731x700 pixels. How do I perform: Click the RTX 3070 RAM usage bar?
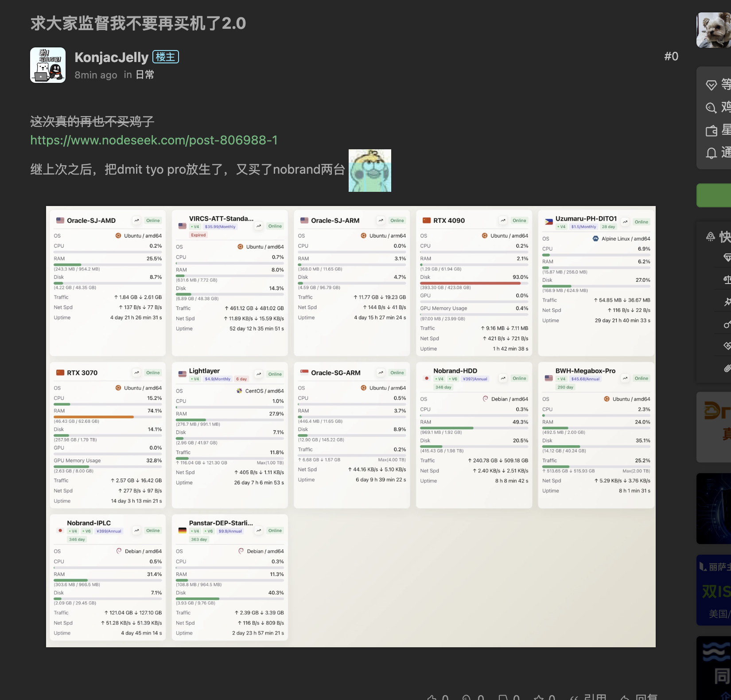(108, 417)
